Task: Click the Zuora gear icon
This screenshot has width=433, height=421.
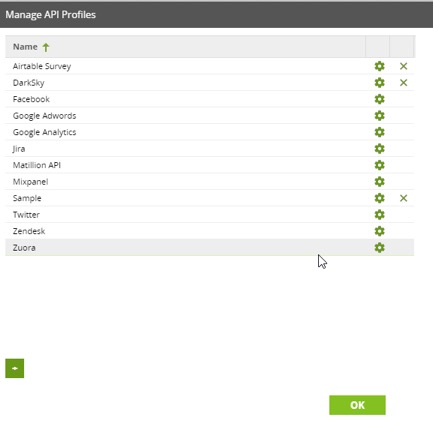Action: (x=379, y=248)
